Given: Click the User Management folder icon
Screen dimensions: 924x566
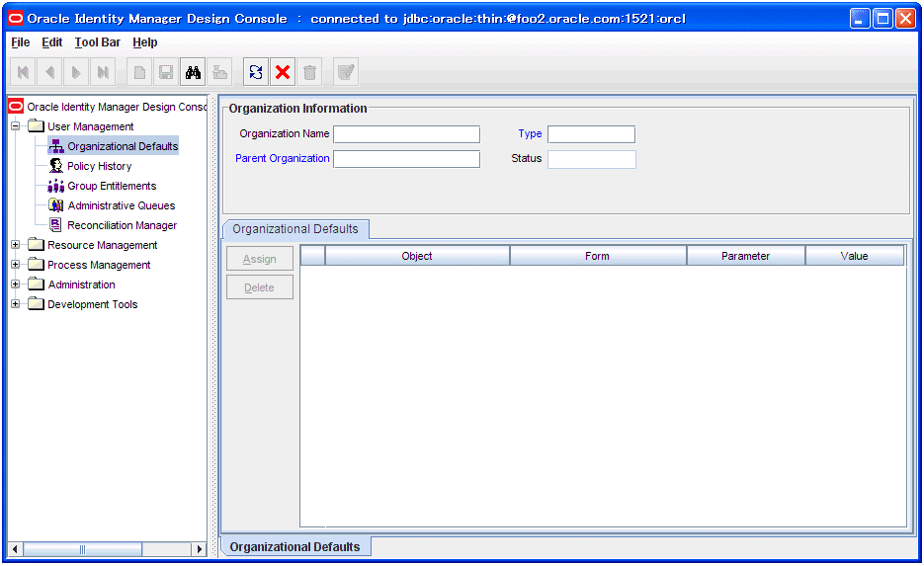Looking at the screenshot, I should coord(36,126).
